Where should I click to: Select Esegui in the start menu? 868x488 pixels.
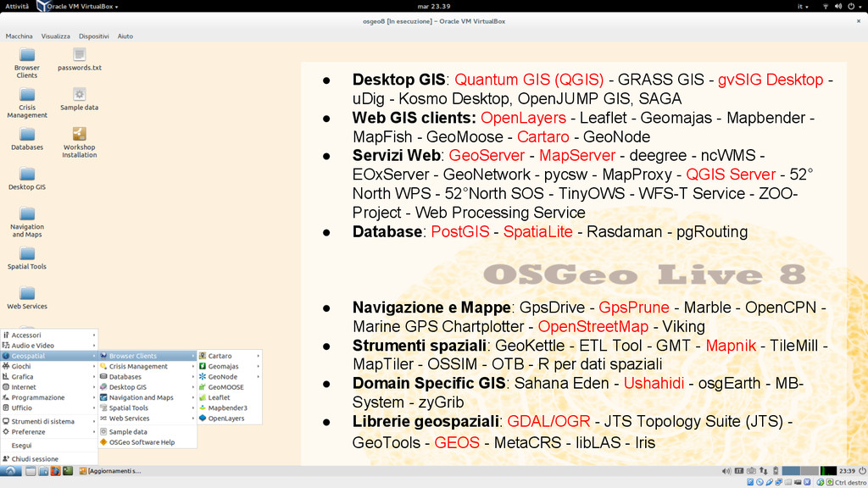49,446
